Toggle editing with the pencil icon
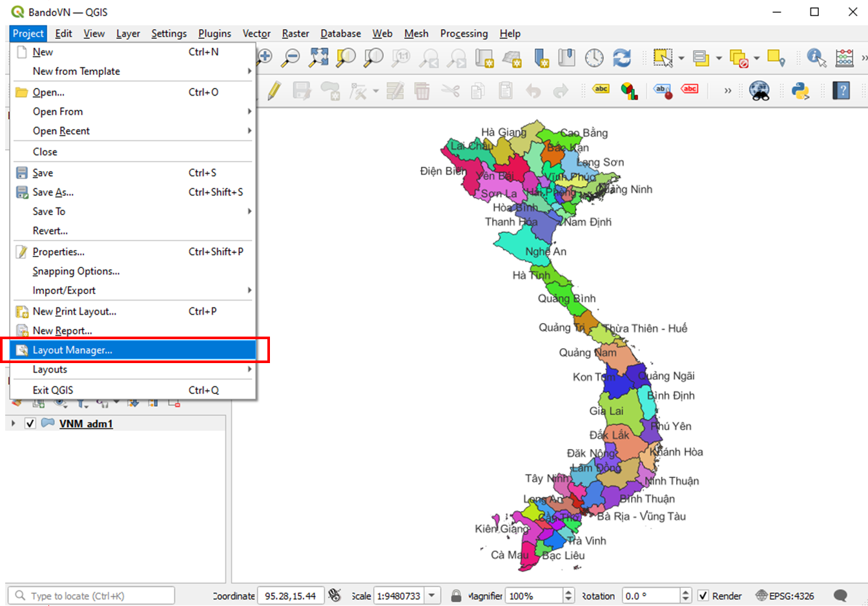Screen dimensions: 868x606 coord(274,90)
